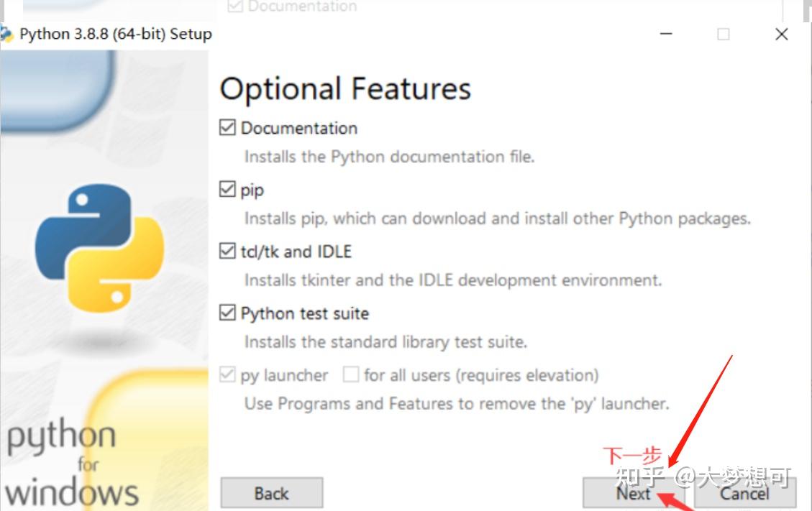The width and height of the screenshot is (812, 511).
Task: Click the py launcher checkbox
Action: coord(227,374)
